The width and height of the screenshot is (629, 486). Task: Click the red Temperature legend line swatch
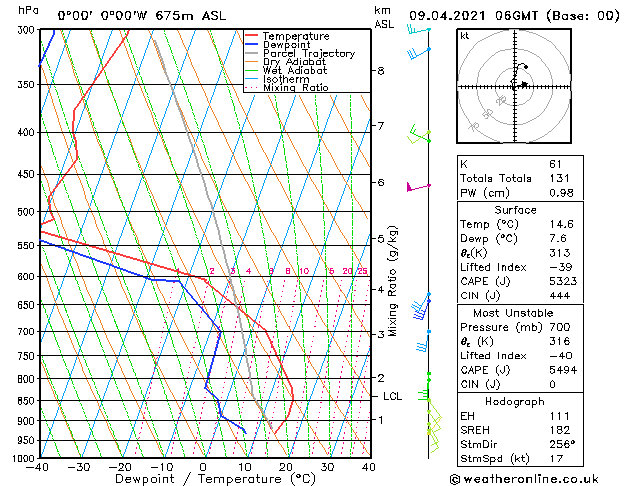click(252, 36)
